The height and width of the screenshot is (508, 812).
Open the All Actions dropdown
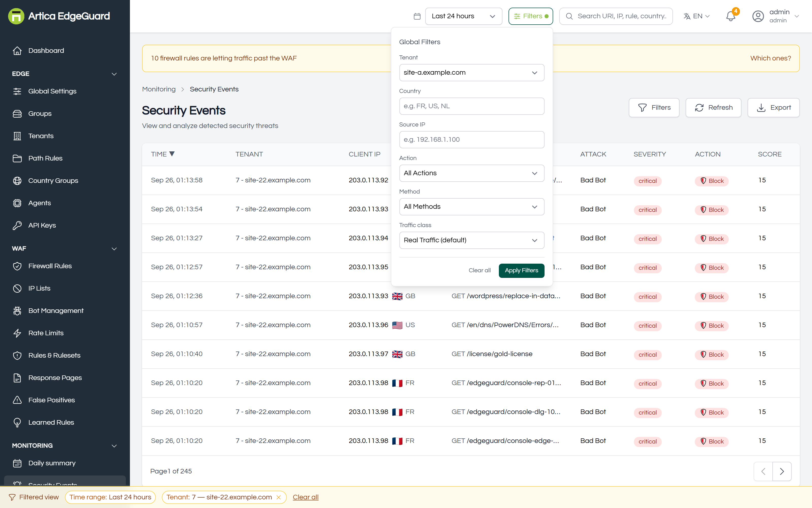471,173
